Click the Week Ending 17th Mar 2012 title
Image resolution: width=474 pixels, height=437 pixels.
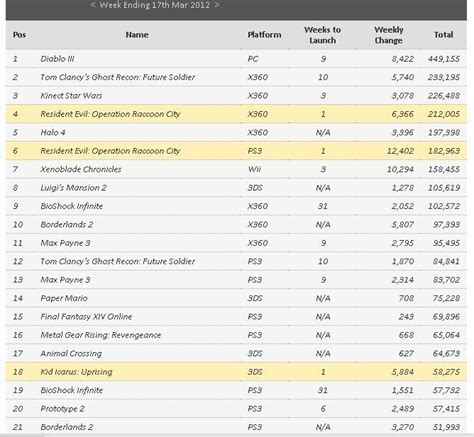pyautogui.click(x=155, y=5)
